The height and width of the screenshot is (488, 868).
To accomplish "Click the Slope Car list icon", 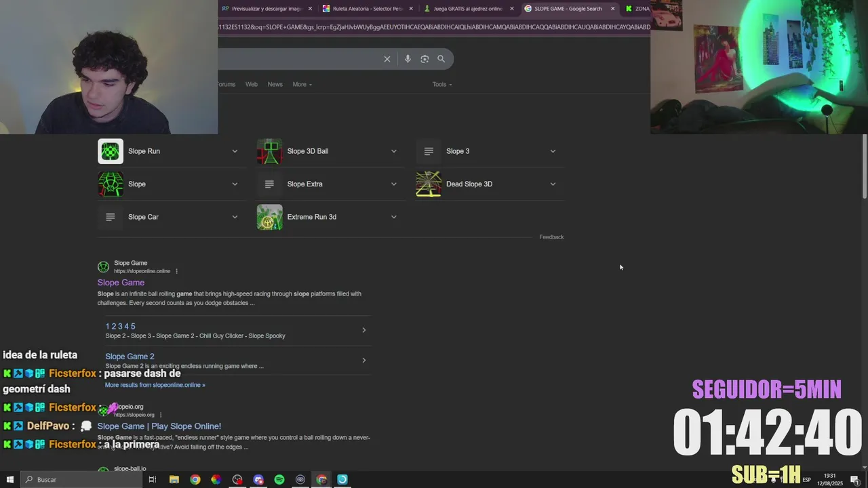I will 111,217.
